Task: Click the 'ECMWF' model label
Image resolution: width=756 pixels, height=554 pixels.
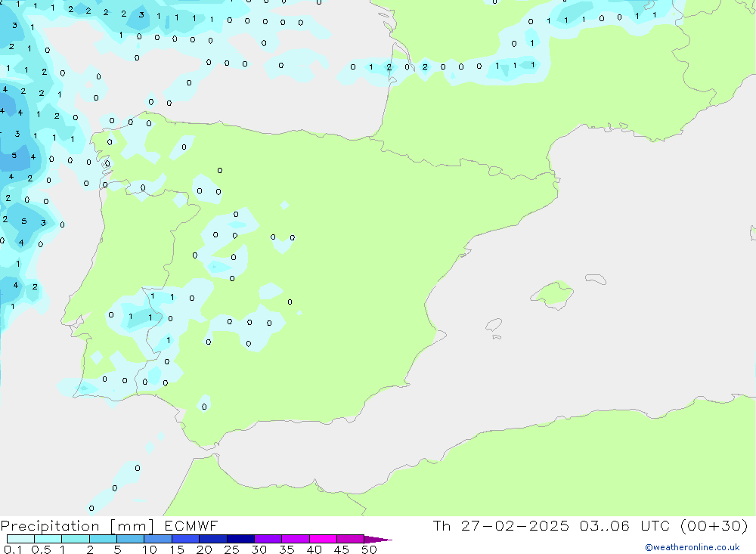Action: 191,525
